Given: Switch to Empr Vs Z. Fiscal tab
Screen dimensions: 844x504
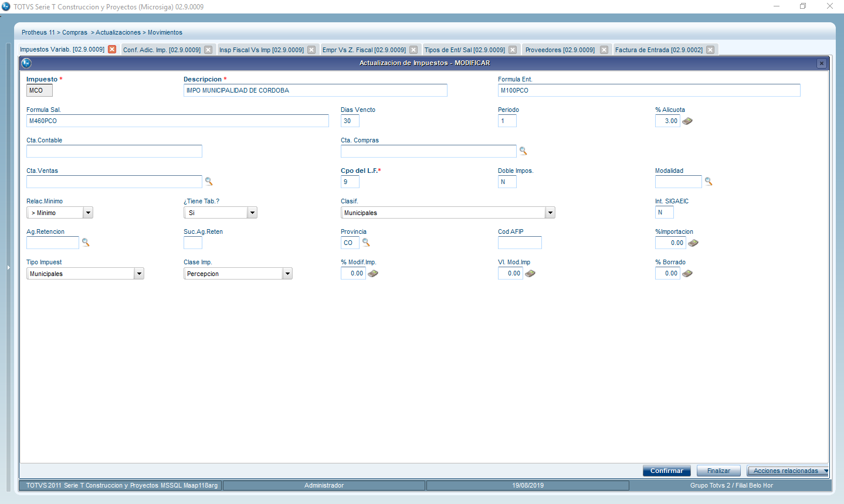Looking at the screenshot, I should (364, 50).
